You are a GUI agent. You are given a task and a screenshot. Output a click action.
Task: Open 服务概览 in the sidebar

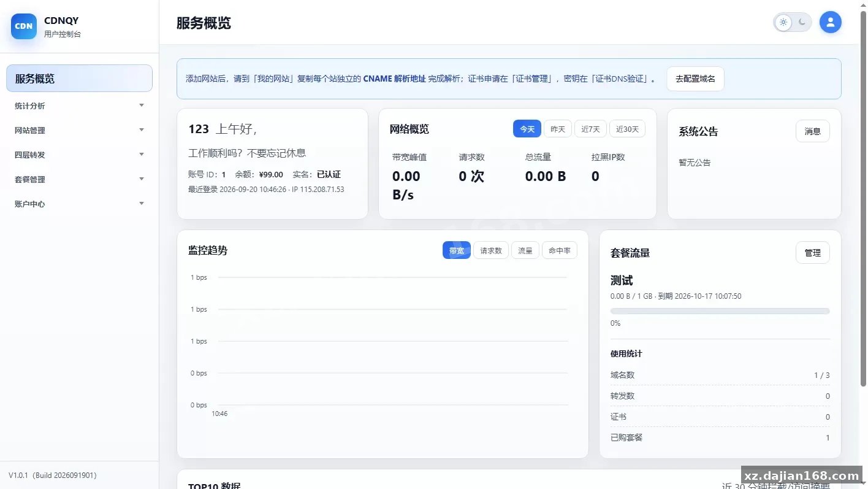tap(79, 79)
